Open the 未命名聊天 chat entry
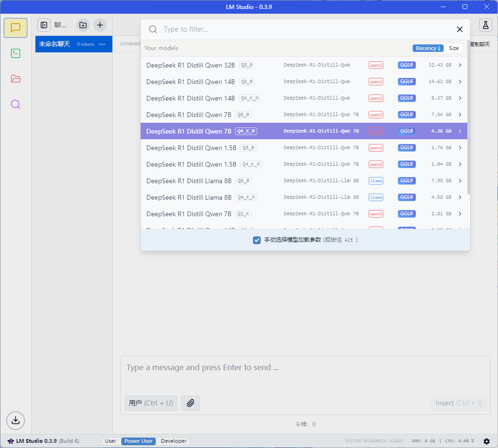 (74, 44)
